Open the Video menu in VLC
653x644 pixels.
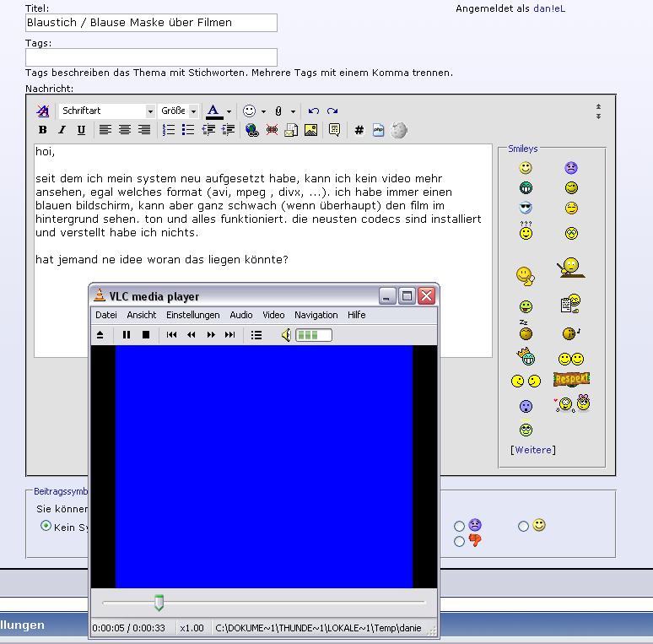click(x=273, y=315)
